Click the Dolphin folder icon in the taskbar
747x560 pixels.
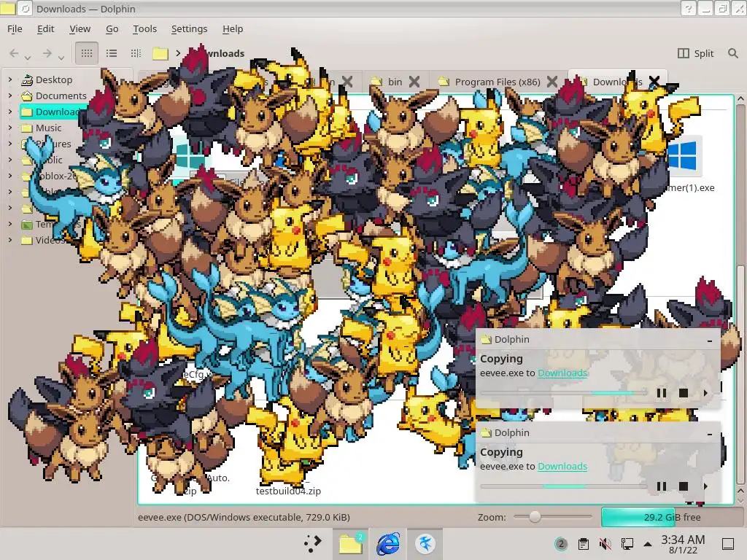[x=351, y=544]
